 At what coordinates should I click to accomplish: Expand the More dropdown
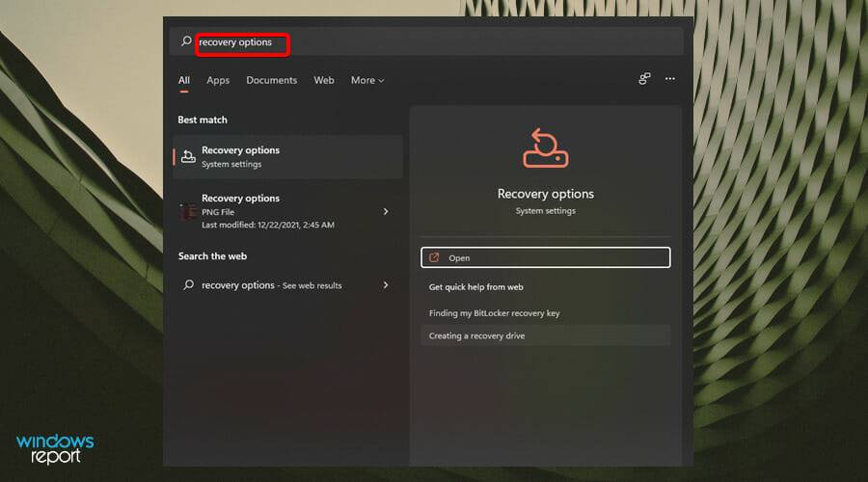pyautogui.click(x=367, y=80)
